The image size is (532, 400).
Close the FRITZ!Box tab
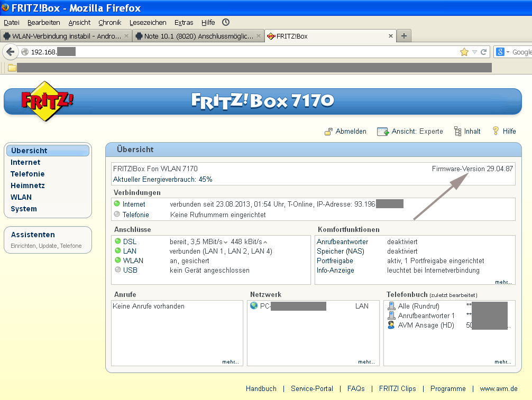click(x=390, y=36)
